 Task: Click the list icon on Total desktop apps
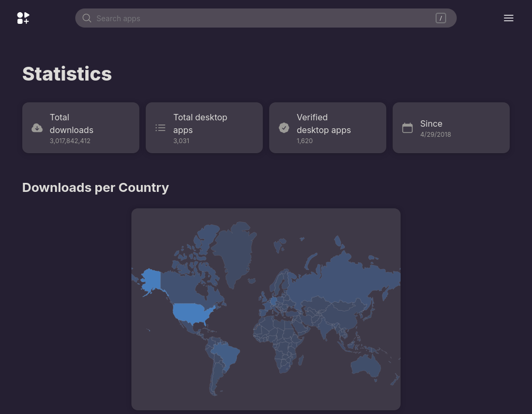pos(161,128)
